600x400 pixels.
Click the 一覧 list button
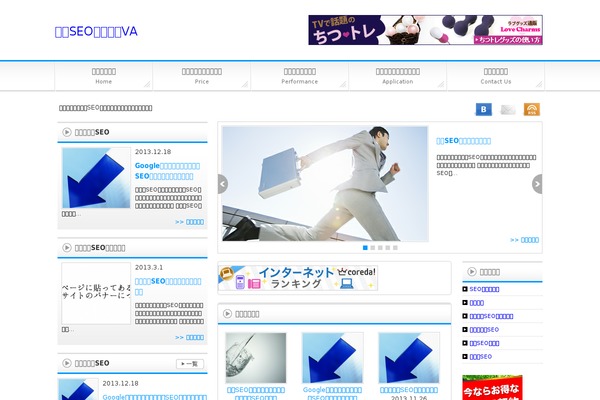pyautogui.click(x=190, y=364)
